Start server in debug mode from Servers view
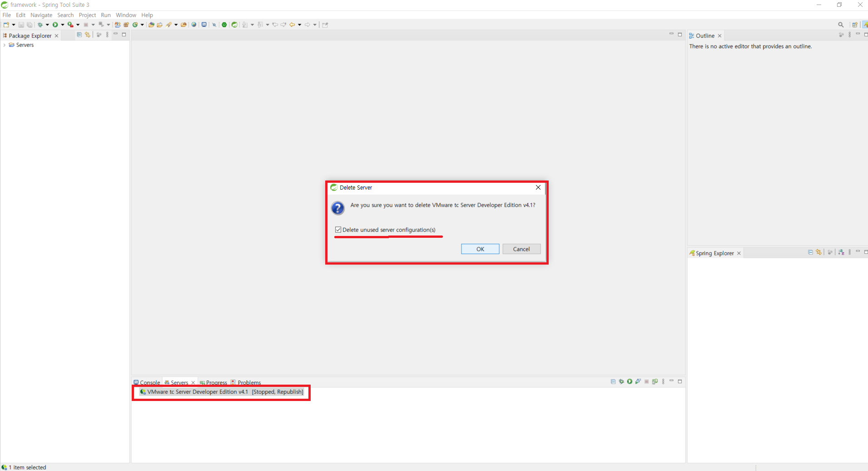The width and height of the screenshot is (868, 471). (x=621, y=381)
